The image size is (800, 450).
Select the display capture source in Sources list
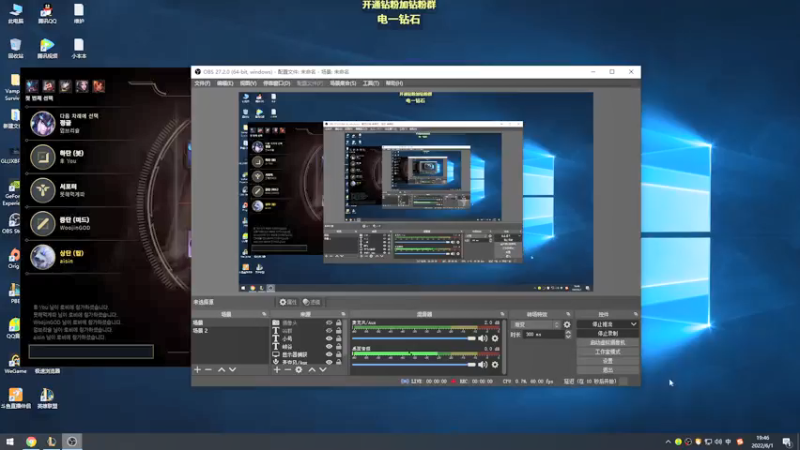pos(309,354)
